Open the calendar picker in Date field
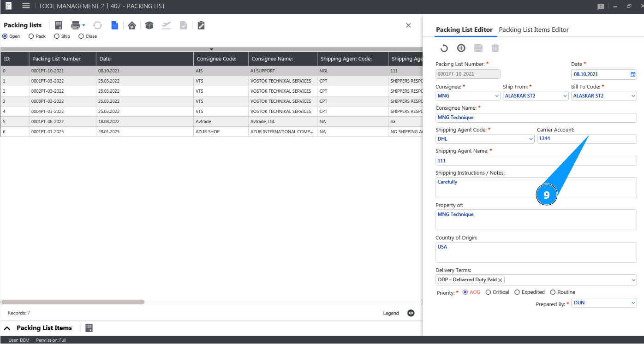The image size is (644, 344). (633, 74)
